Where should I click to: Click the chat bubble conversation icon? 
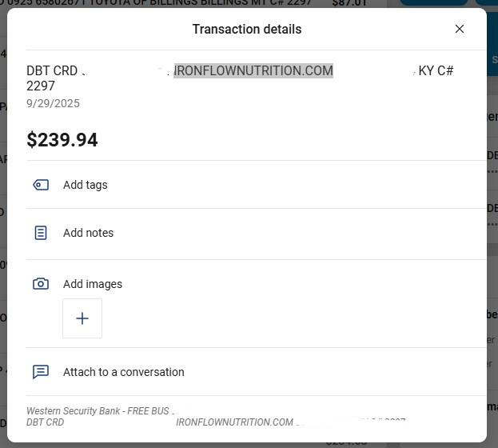pos(41,372)
